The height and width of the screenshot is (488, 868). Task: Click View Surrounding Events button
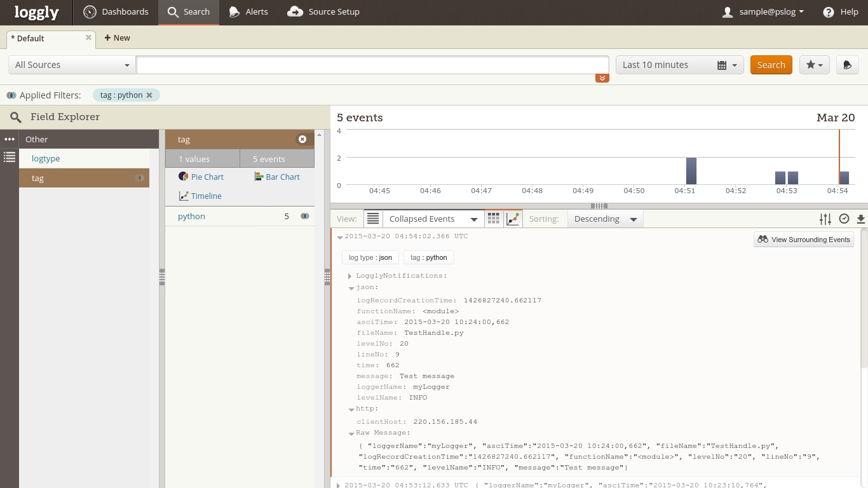pyautogui.click(x=803, y=240)
